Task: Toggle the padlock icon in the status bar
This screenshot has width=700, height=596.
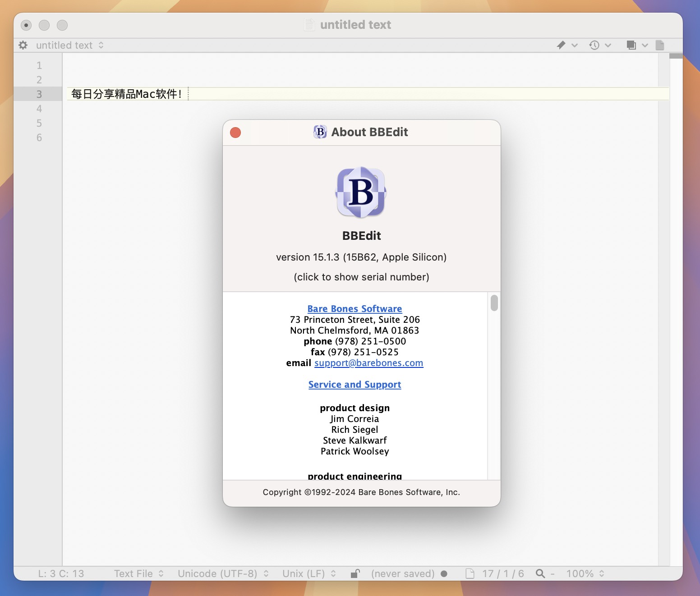Action: (355, 573)
